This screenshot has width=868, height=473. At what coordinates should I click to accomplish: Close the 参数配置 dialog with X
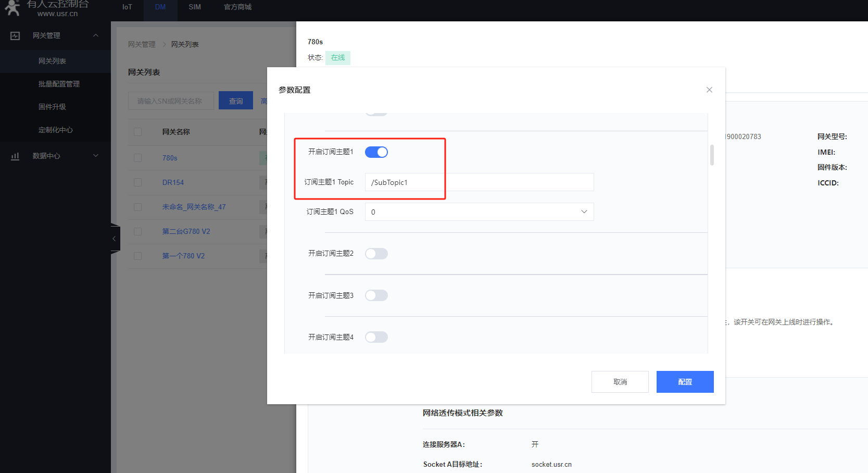pyautogui.click(x=709, y=90)
